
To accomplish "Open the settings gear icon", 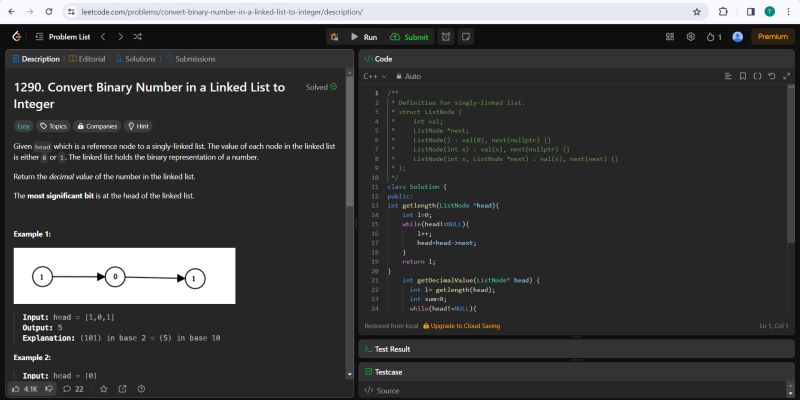I will 690,37.
